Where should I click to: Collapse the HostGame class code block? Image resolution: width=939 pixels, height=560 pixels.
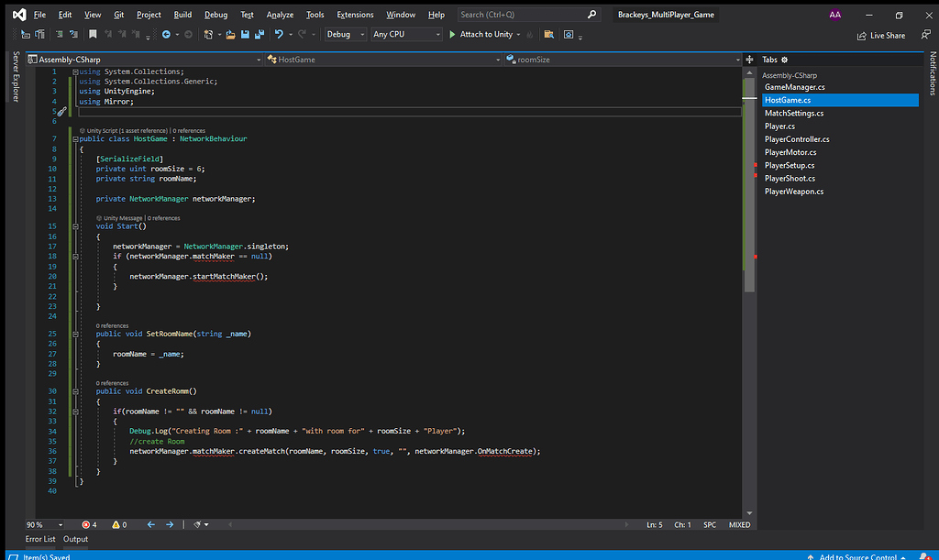(x=74, y=139)
